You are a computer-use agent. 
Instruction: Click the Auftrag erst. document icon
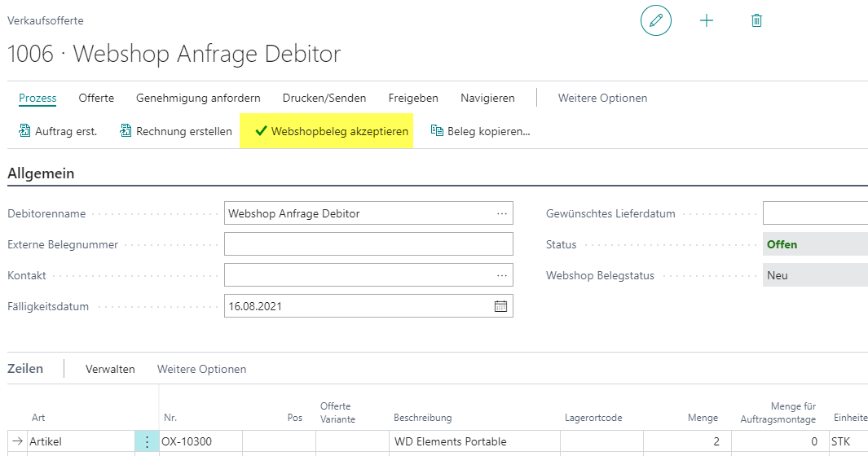25,130
